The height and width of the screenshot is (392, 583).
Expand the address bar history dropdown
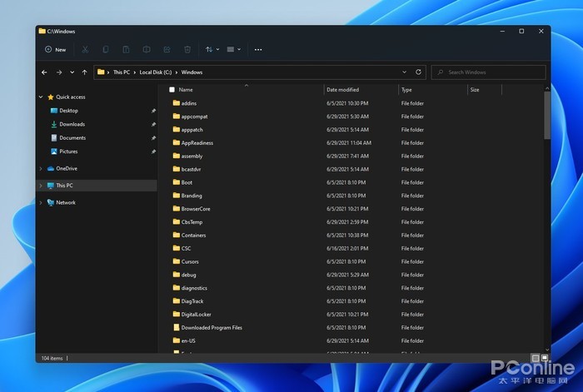tap(404, 72)
